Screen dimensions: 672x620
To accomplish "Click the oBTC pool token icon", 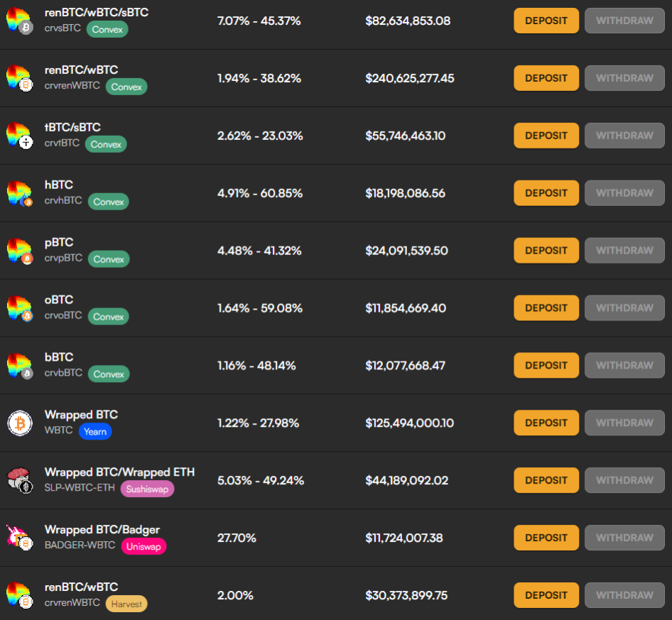I will click(18, 308).
